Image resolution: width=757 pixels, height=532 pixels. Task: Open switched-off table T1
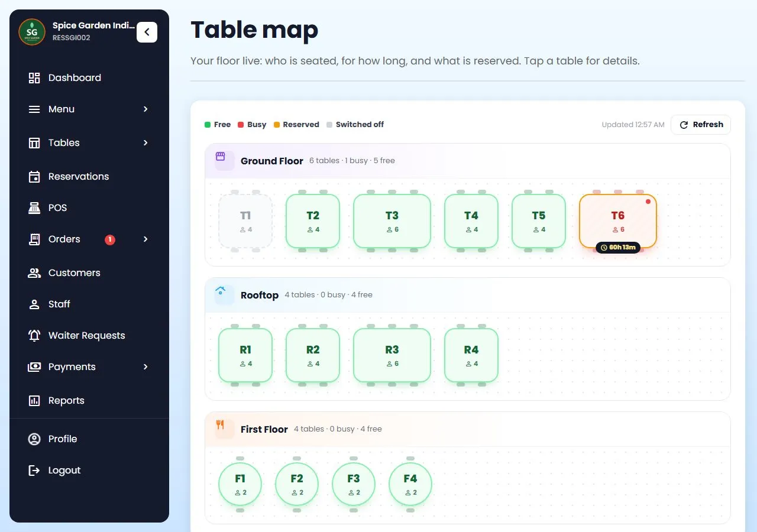tap(245, 221)
